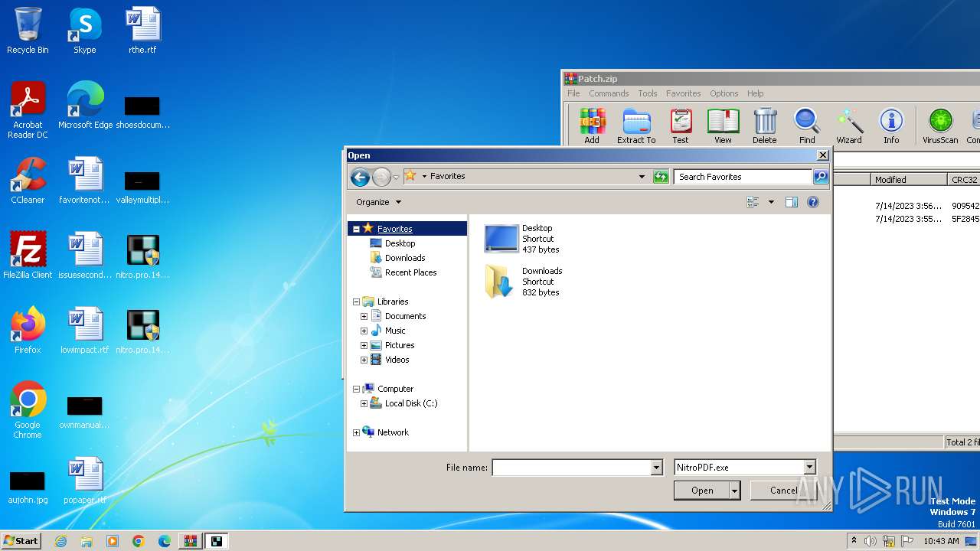Open dialog help question mark icon
Viewport: 980px width, 551px height.
click(x=813, y=202)
